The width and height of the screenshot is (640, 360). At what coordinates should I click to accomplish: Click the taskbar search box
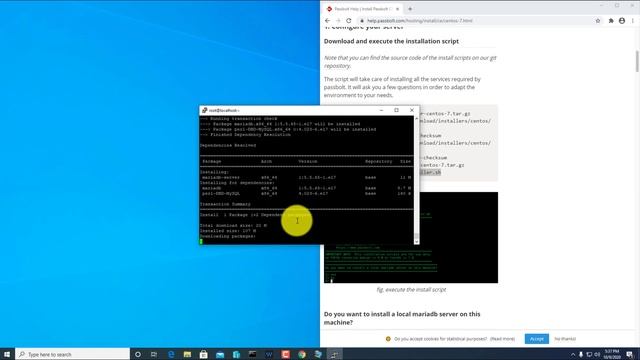click(72, 354)
